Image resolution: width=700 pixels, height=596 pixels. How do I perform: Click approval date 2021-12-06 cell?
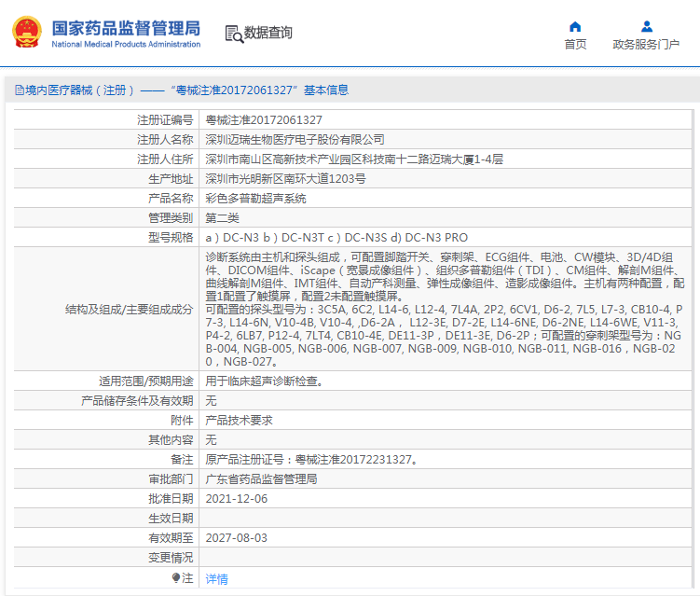236,498
